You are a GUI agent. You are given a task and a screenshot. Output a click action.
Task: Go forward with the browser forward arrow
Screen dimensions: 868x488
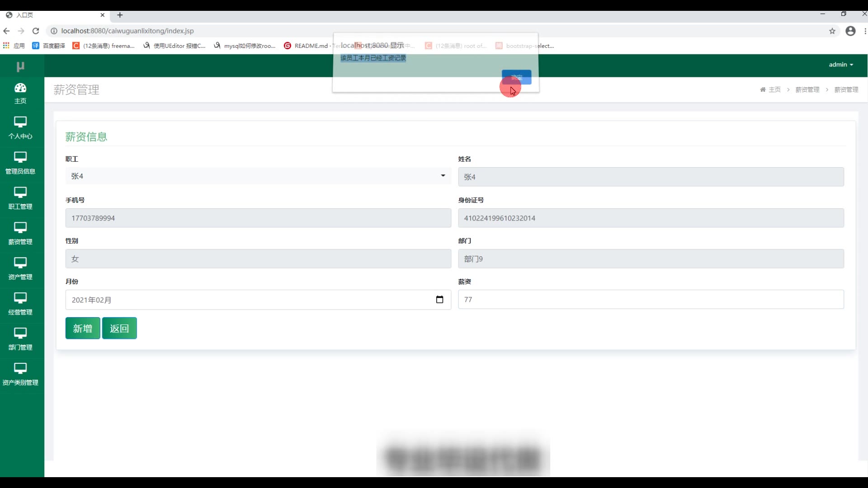pos(21,31)
